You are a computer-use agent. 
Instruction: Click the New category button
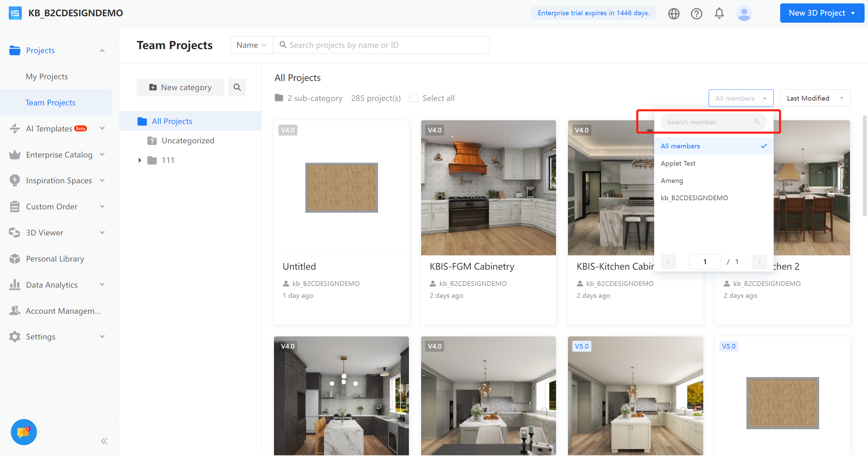180,87
